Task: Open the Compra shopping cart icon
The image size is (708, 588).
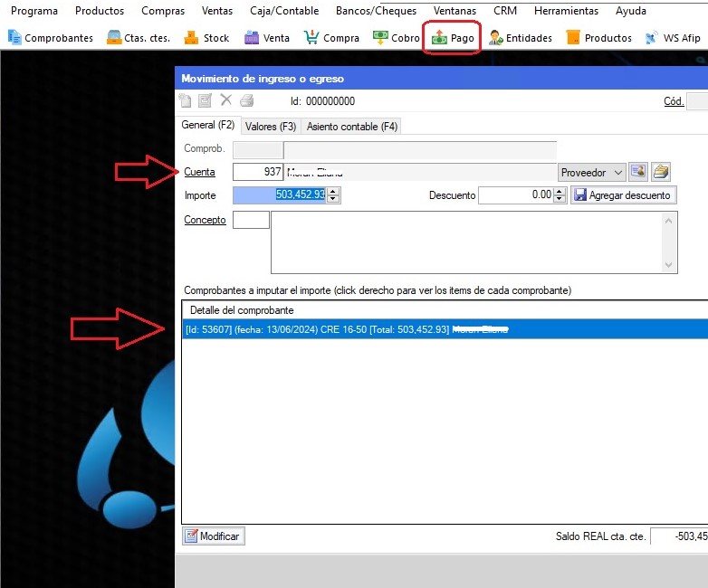Action: point(331,38)
